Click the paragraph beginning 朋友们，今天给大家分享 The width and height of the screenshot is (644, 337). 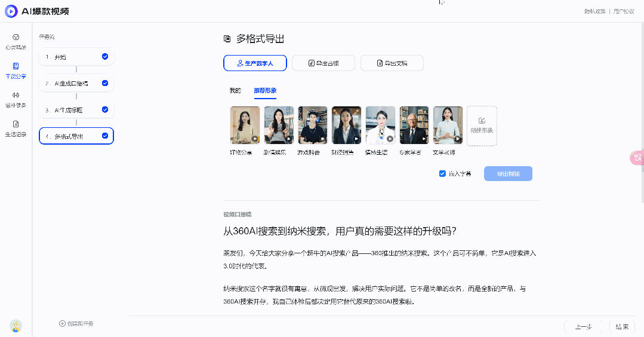pos(380,259)
